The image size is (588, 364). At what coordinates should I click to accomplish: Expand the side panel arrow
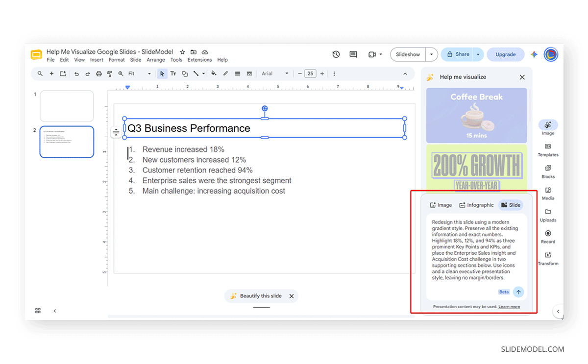(558, 311)
